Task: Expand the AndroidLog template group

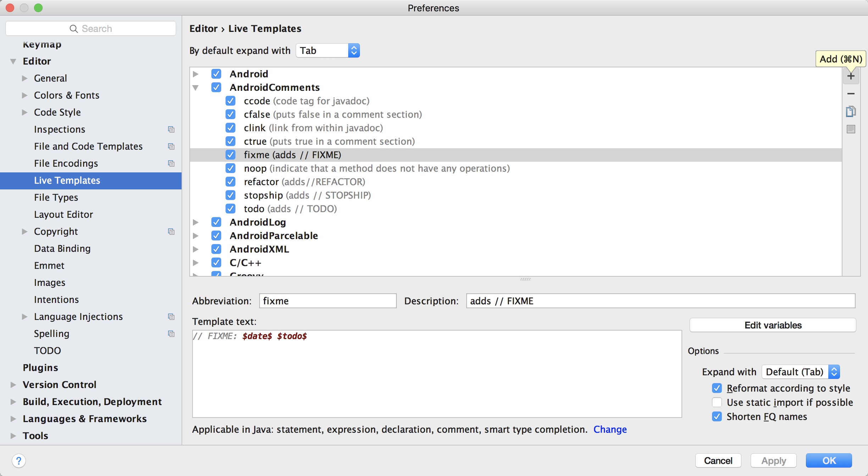Action: click(195, 222)
